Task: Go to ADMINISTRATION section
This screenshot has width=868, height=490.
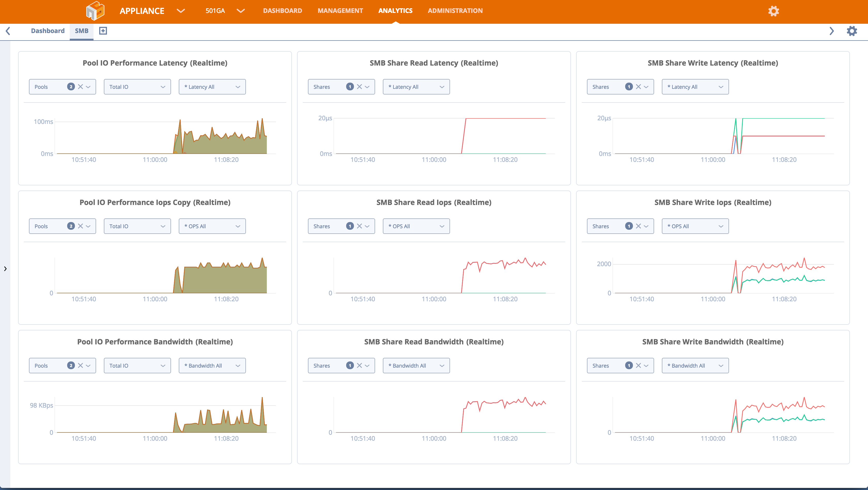Action: click(455, 11)
